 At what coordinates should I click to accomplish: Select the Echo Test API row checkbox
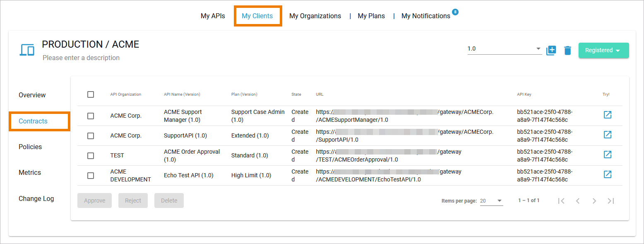click(x=91, y=176)
